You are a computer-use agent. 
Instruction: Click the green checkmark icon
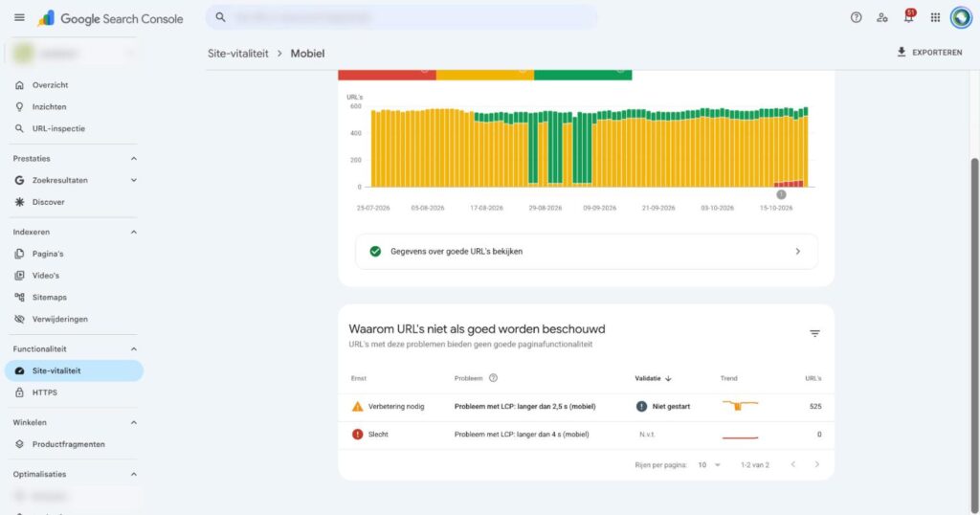(375, 251)
